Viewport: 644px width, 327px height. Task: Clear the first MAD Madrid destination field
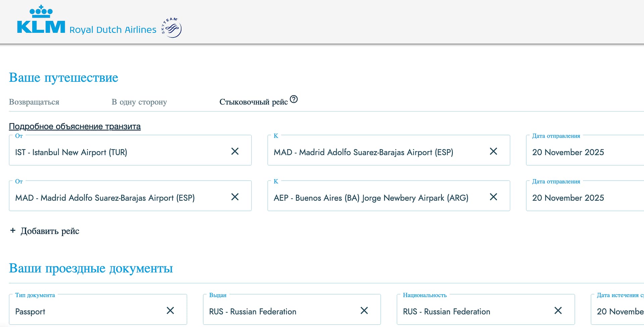coord(493,151)
